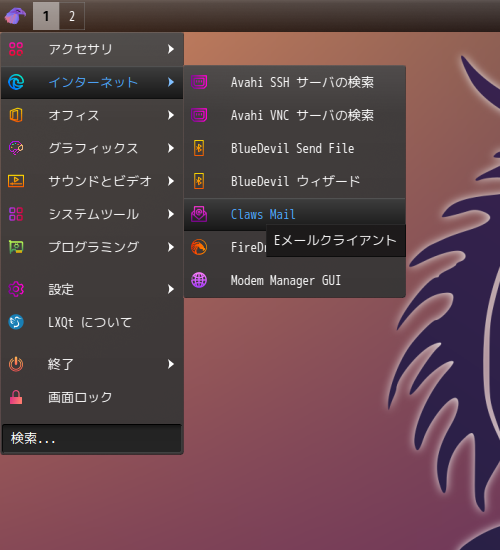Open the サウンドとビデオ menu category
Viewport: 500px width, 550px height.
[92, 181]
